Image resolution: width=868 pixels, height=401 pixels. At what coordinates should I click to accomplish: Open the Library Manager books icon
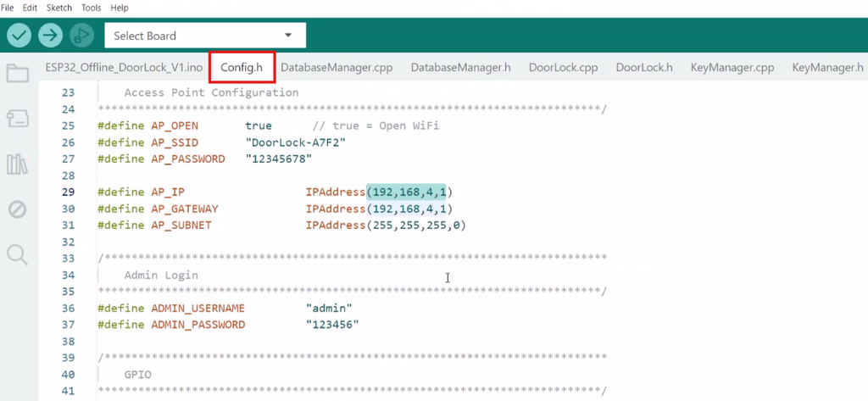17,164
